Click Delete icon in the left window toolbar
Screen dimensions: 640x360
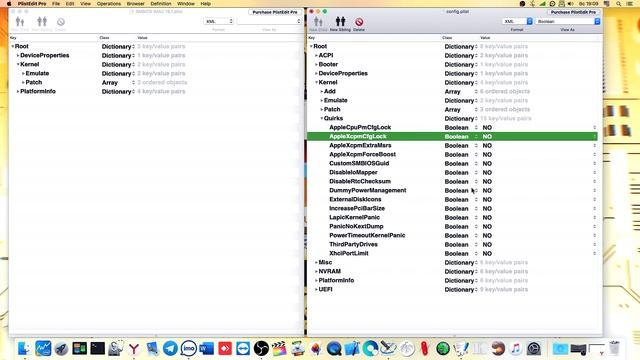61,22
